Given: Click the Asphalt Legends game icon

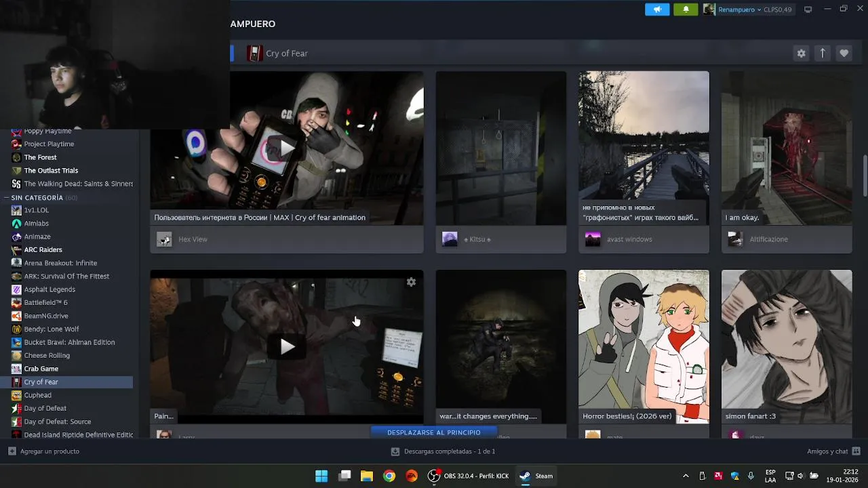Looking at the screenshot, I should click(16, 289).
